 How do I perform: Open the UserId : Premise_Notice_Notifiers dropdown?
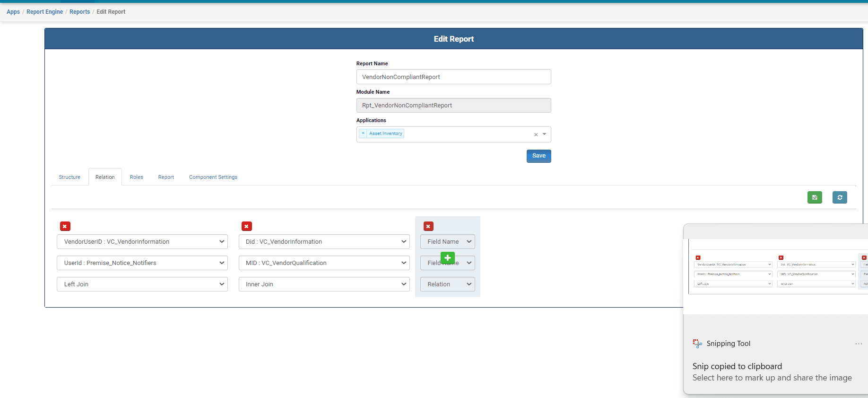[142, 263]
